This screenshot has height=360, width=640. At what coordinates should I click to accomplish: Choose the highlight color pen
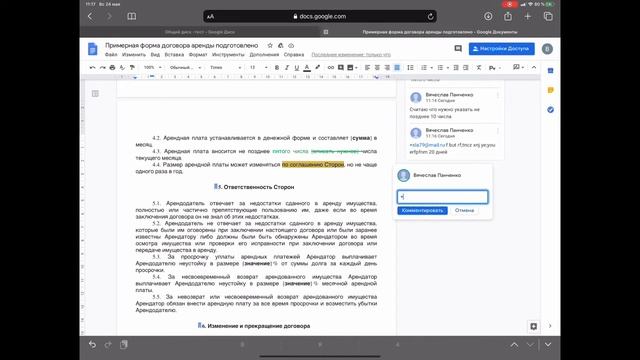tap(317, 67)
